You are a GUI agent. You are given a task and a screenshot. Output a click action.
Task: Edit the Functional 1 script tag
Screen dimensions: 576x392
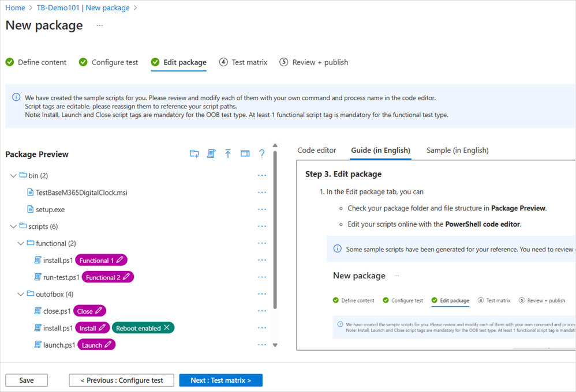point(119,260)
